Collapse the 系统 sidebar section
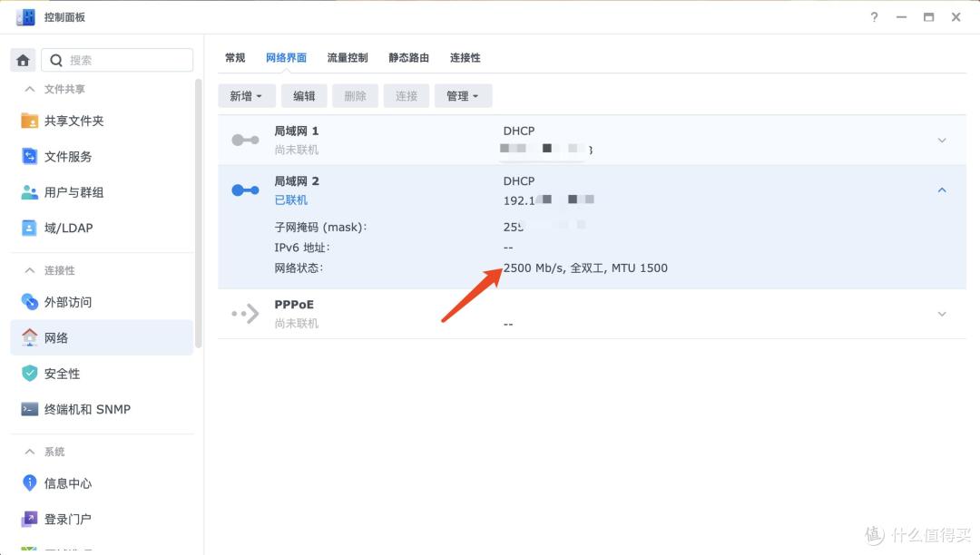This screenshot has height=555, width=980. pos(29,452)
